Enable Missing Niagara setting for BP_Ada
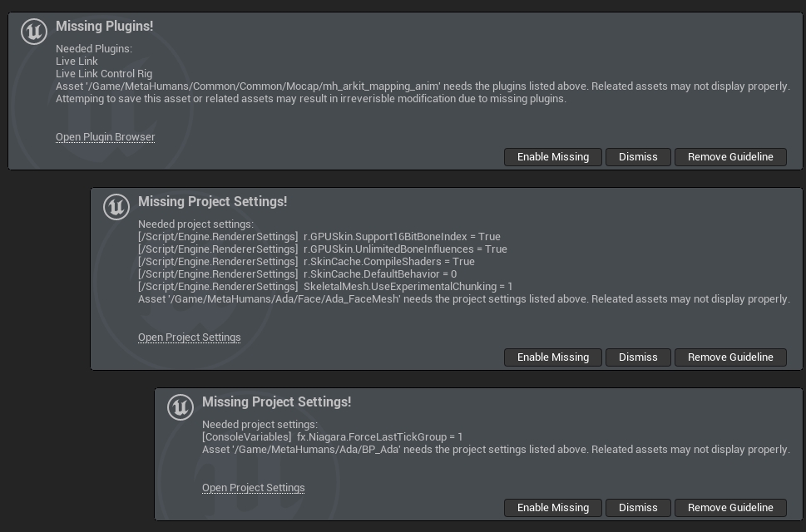 click(552, 508)
